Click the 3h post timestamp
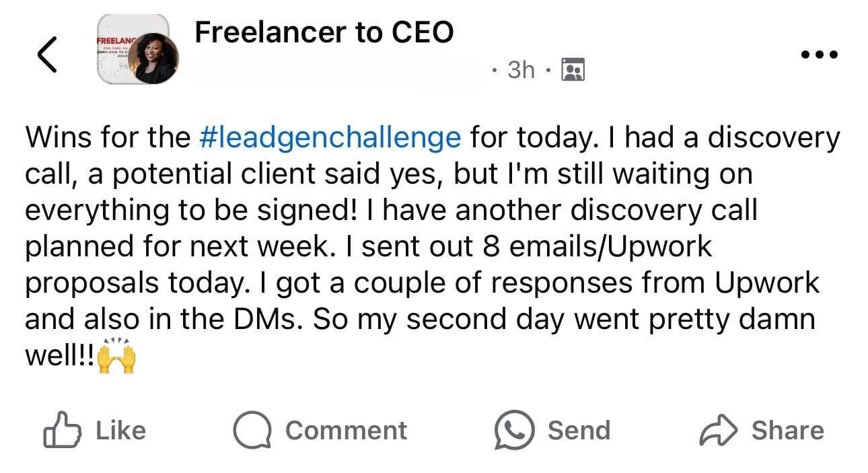868x473 pixels. [x=521, y=69]
